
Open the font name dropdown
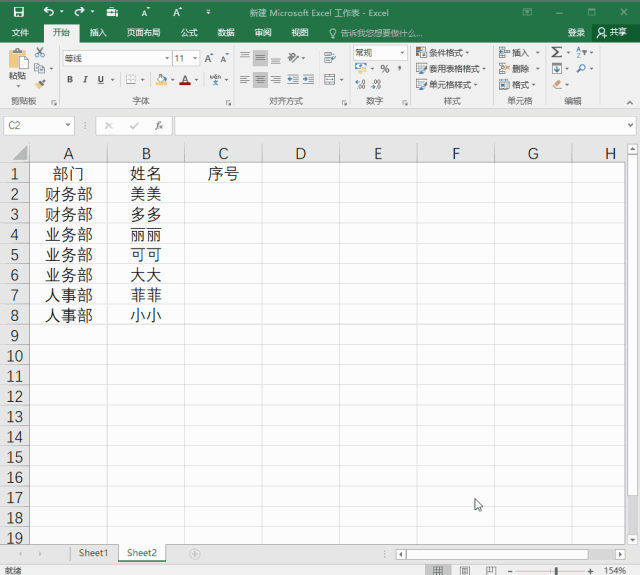[x=167, y=58]
